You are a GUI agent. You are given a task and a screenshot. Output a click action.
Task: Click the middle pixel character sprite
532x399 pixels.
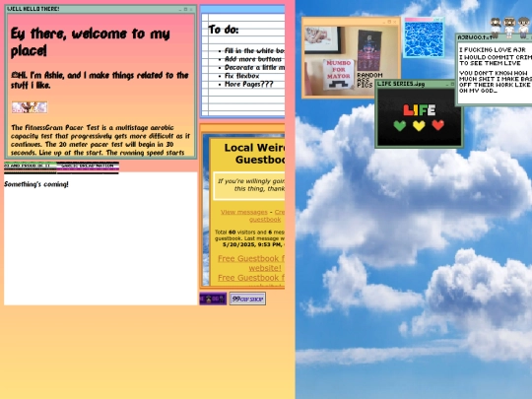pyautogui.click(x=509, y=28)
